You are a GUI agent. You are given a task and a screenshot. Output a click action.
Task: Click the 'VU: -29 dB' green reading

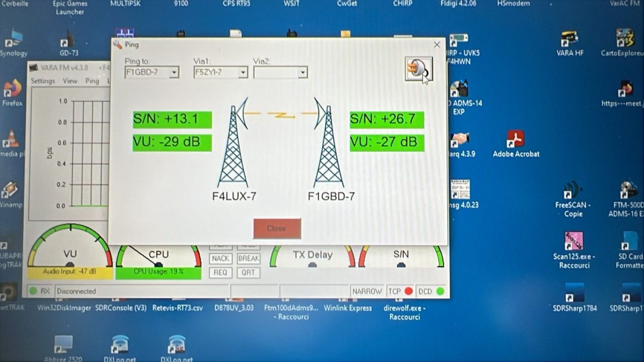pos(172,143)
